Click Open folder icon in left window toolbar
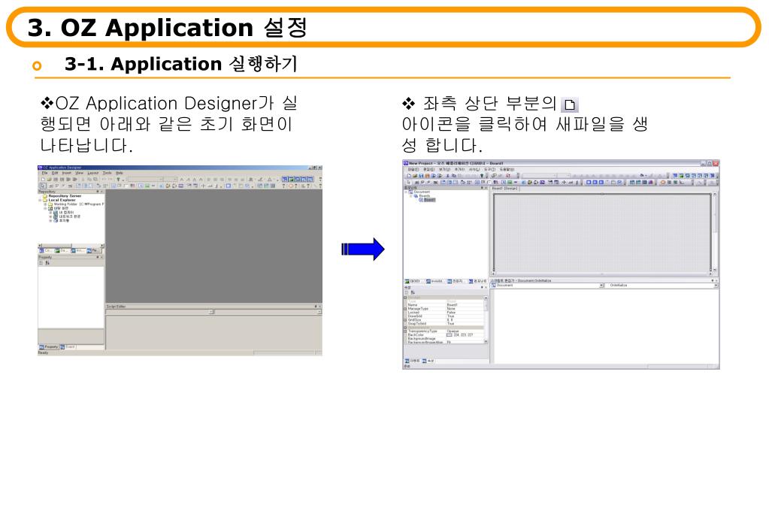Viewport: 769px width, 532px height. coord(49,179)
